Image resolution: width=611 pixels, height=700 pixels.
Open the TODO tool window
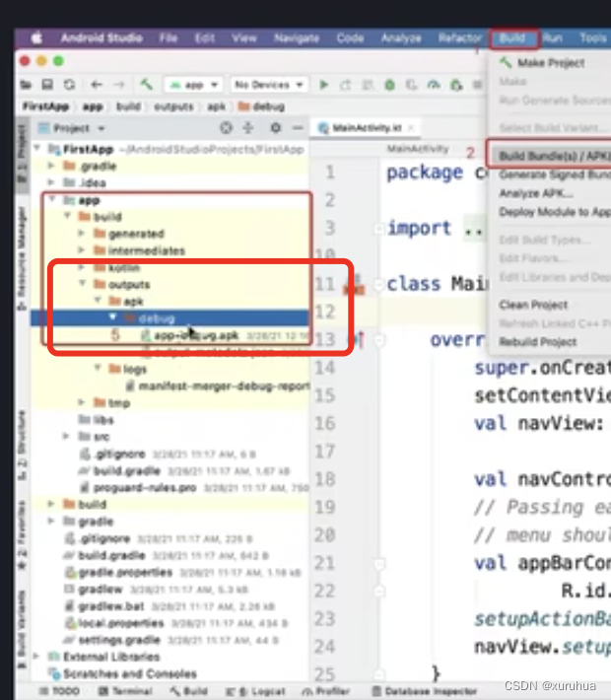coord(59,691)
